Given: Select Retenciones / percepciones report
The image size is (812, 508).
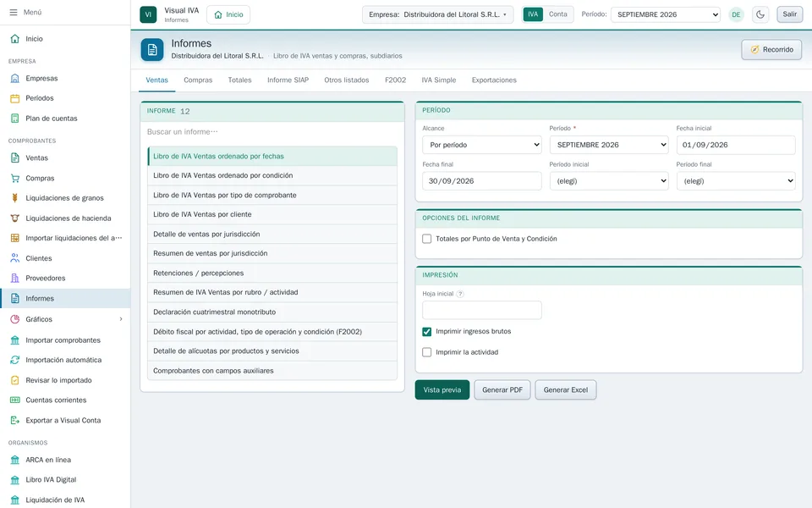Looking at the screenshot, I should click(272, 273).
